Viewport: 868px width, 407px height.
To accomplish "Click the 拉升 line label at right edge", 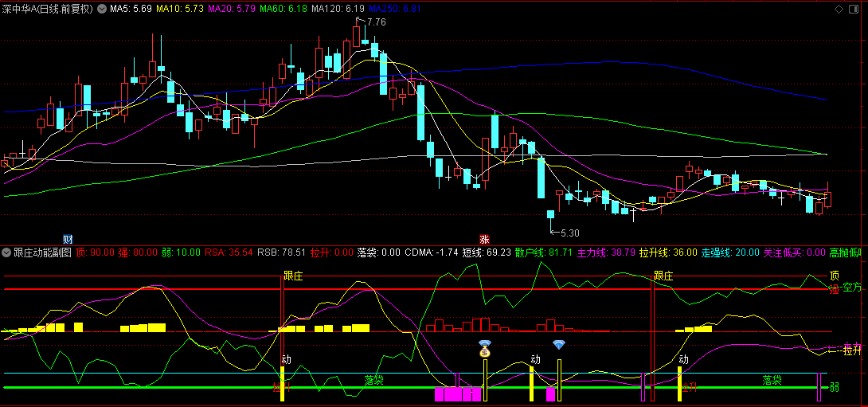I will click(x=853, y=350).
